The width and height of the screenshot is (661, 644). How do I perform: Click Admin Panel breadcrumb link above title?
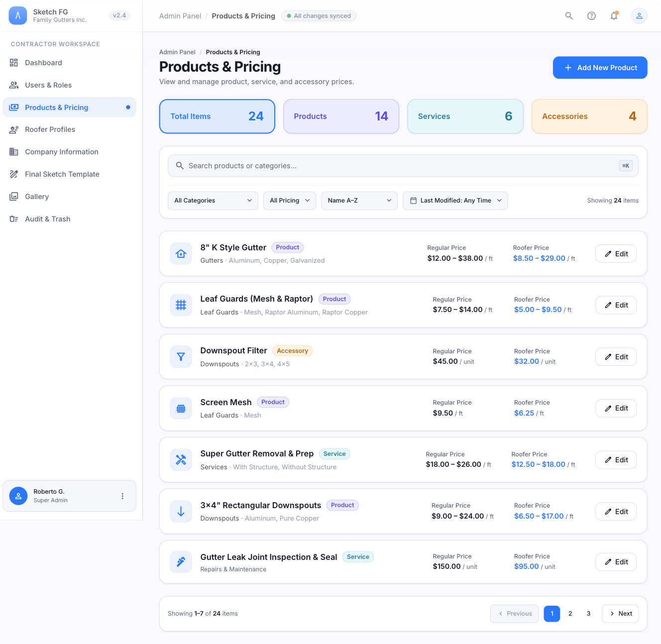coord(177,52)
